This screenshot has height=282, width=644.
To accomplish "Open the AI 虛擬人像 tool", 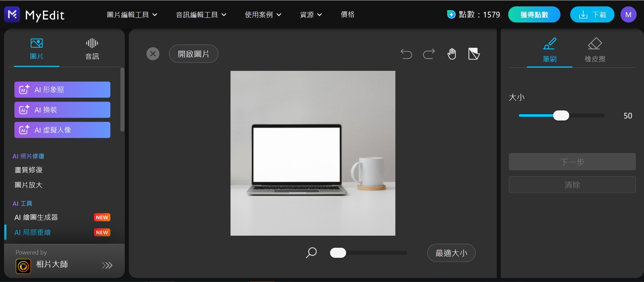I will (62, 130).
